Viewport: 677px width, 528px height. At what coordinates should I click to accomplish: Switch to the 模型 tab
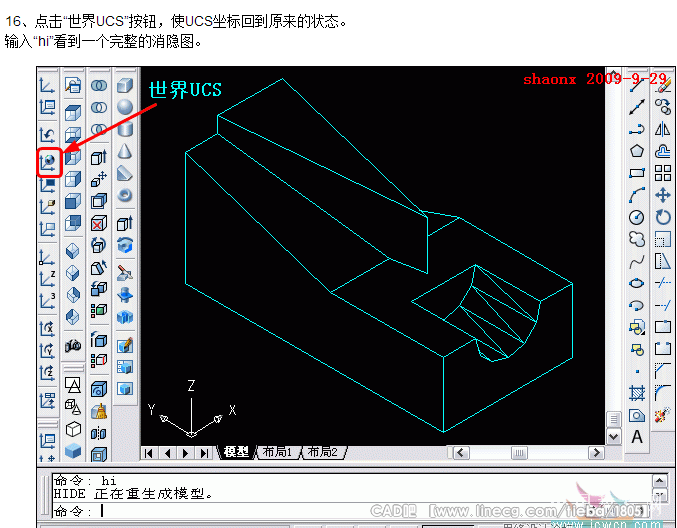237,452
